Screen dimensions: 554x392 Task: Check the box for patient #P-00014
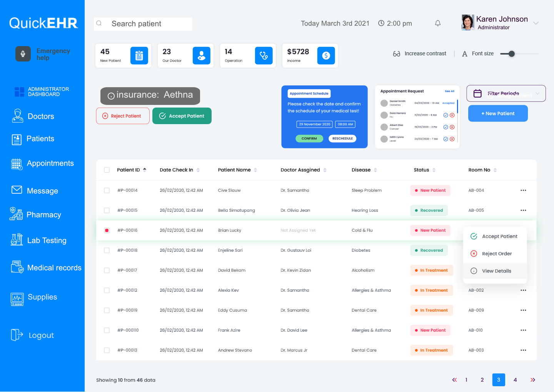107,191
